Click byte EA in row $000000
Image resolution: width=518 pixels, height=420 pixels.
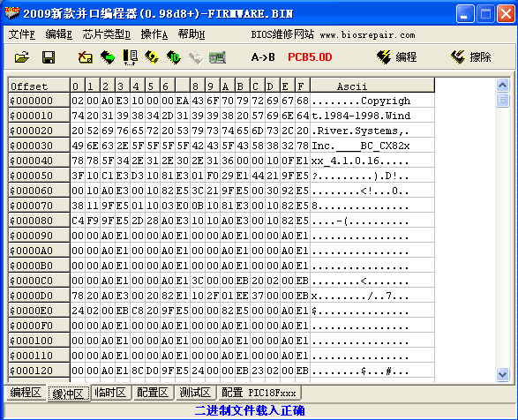(x=183, y=101)
